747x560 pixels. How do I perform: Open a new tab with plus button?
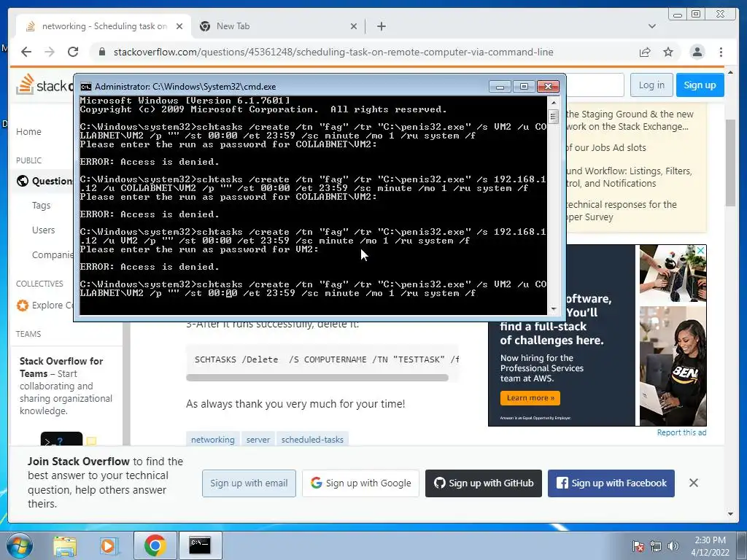pos(381,26)
